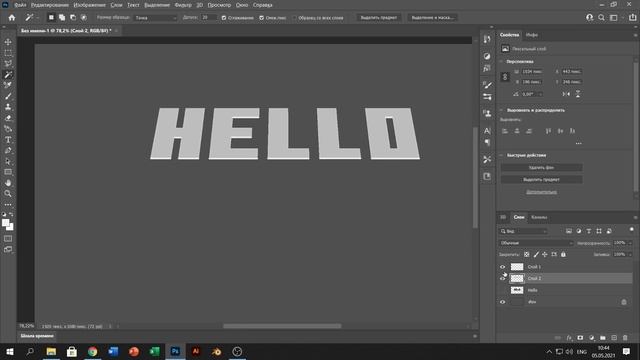Select the Clone Stamp tool

coord(8,107)
